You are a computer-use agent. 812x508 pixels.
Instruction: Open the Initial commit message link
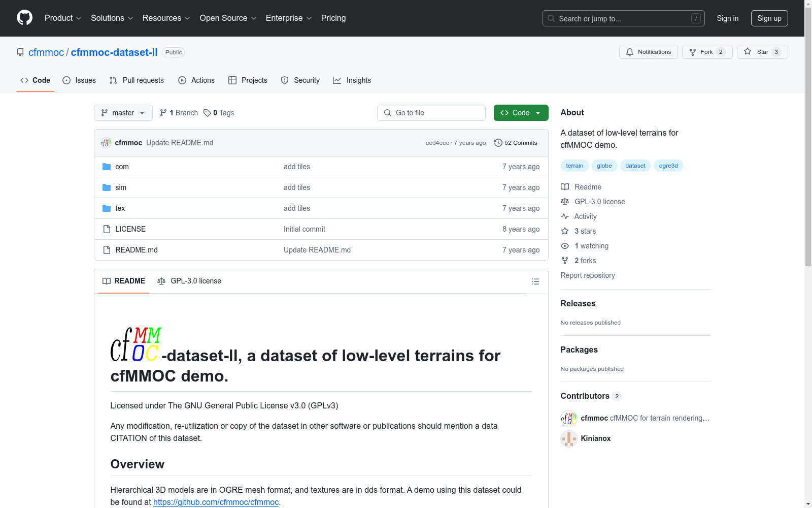tap(304, 229)
